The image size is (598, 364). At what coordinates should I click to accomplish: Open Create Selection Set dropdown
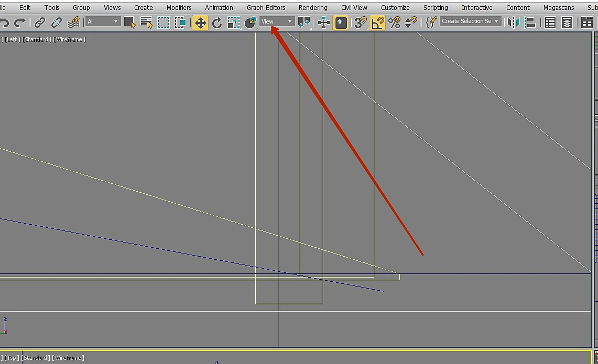pos(470,21)
